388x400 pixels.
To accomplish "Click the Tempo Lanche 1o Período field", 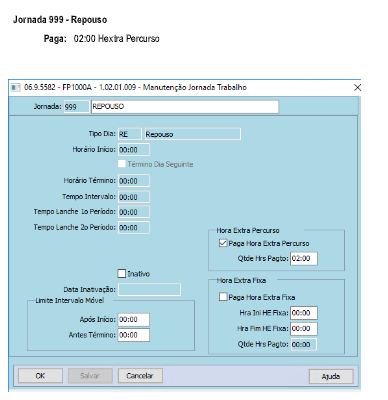I will (134, 212).
